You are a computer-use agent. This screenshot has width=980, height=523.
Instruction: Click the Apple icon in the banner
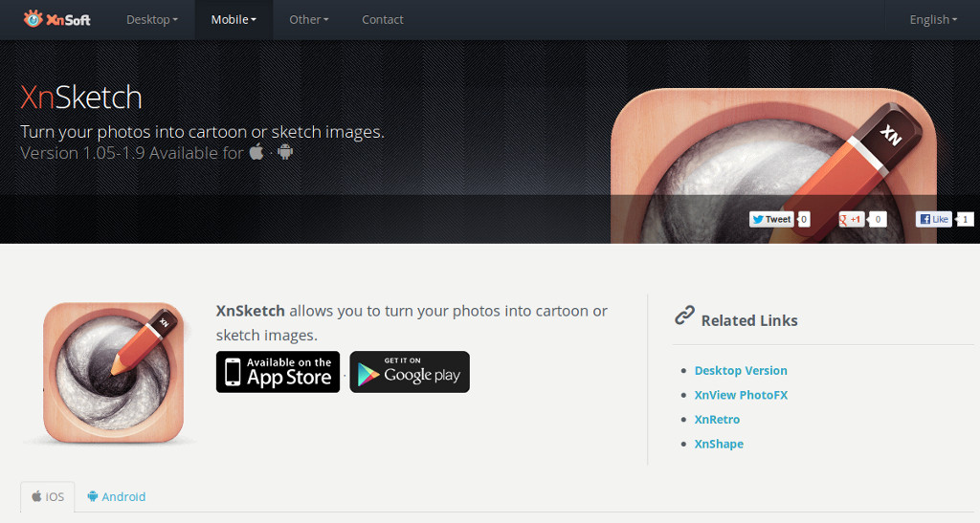(x=256, y=152)
